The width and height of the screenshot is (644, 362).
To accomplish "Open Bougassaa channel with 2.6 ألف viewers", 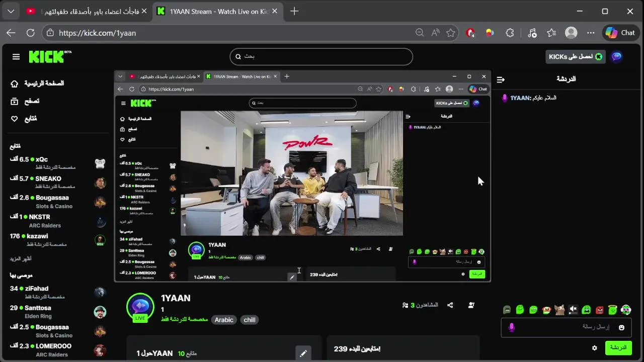I will pyautogui.click(x=58, y=201).
